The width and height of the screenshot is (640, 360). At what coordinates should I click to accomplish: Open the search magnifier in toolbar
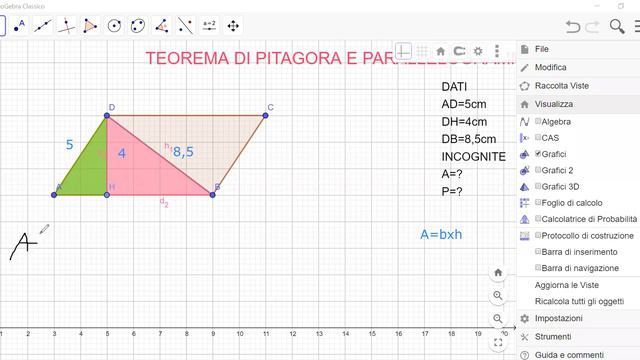coord(617,27)
